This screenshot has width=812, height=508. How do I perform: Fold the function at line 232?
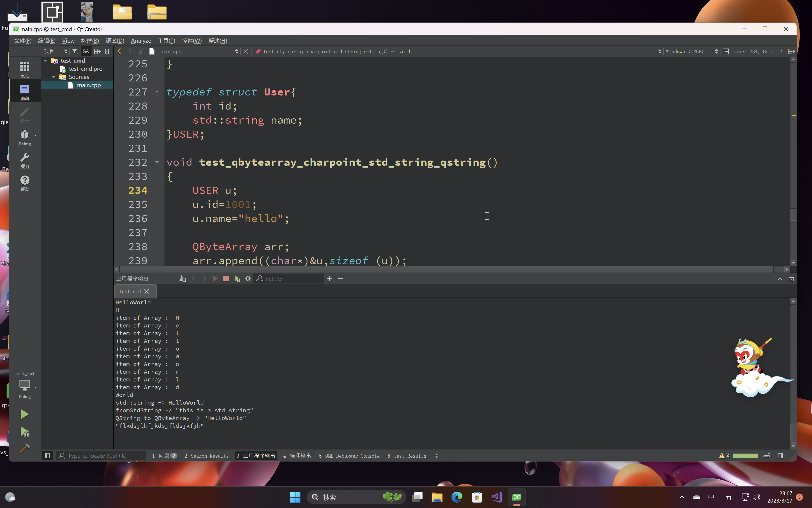[x=157, y=162]
